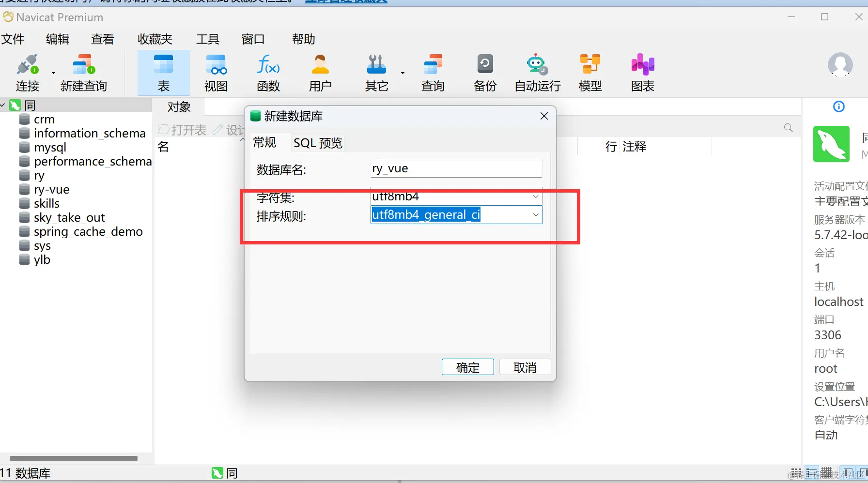Click the 图表 charts toolbar icon
The image size is (868, 483).
643,73
